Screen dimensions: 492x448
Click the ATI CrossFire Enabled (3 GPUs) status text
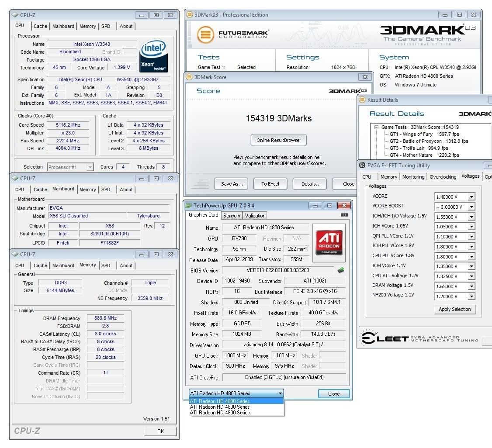284,377
